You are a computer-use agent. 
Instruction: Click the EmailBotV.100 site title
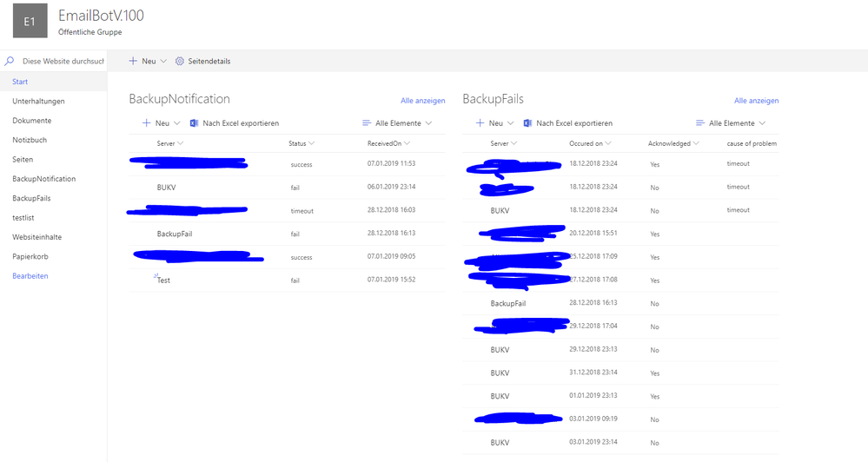point(101,16)
